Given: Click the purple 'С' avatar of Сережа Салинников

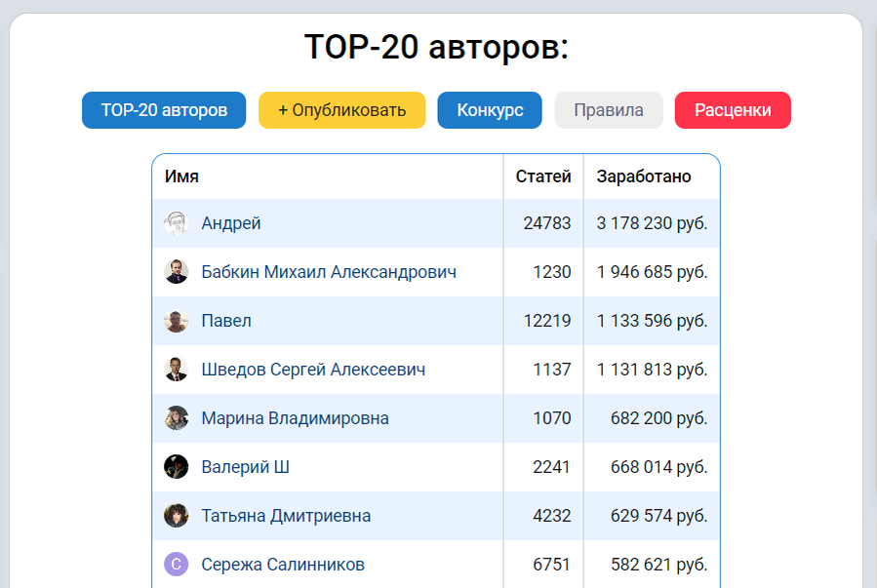Looking at the screenshot, I should (178, 564).
